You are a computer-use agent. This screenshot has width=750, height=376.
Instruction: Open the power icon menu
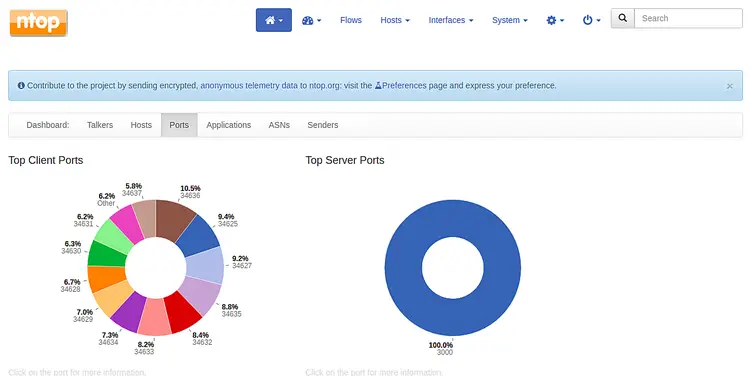point(591,20)
